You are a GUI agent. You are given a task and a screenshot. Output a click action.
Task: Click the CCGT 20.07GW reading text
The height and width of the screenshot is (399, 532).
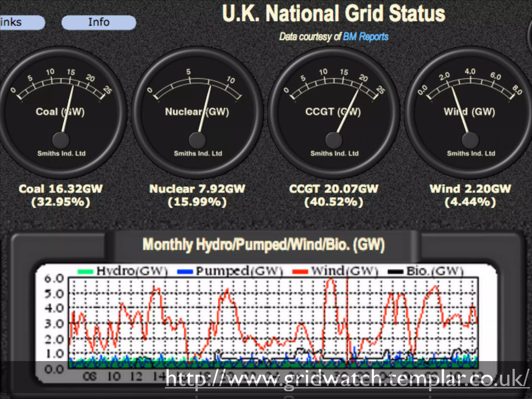tap(334, 189)
